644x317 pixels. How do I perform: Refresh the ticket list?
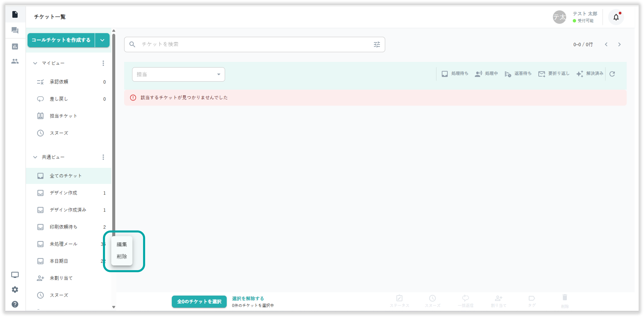click(612, 74)
